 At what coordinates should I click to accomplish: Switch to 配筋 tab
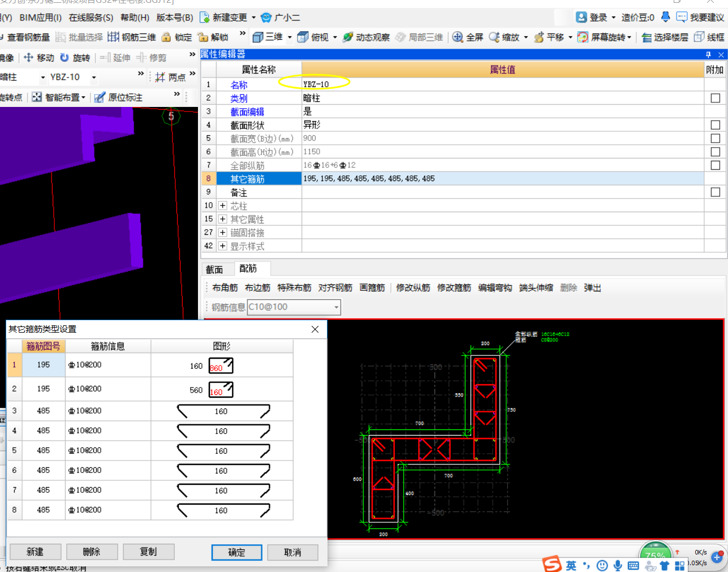coord(248,269)
